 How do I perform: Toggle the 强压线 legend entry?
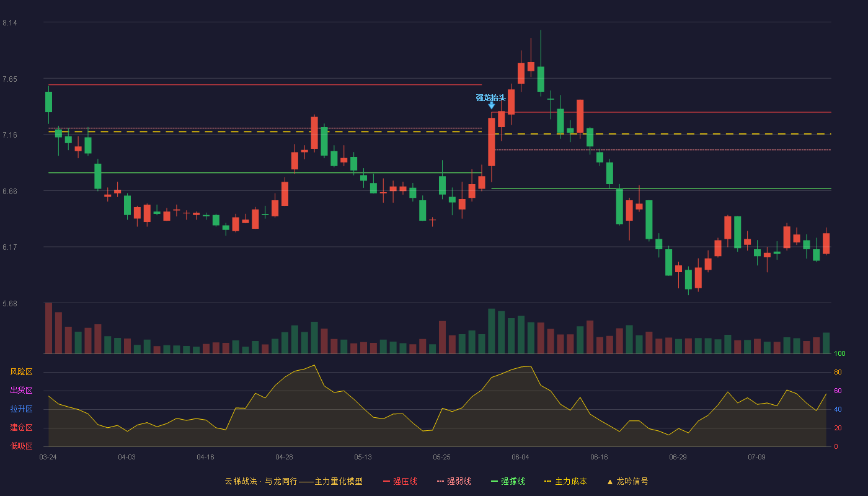click(400, 481)
